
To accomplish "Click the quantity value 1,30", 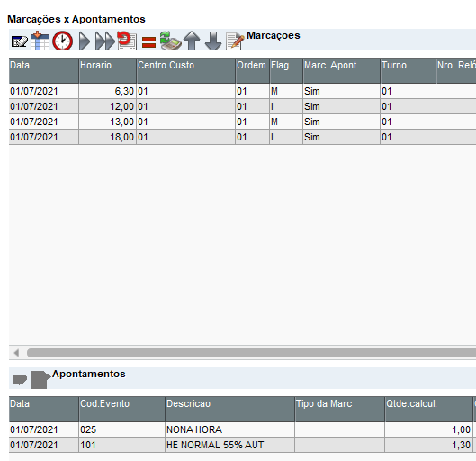I will (x=428, y=445).
